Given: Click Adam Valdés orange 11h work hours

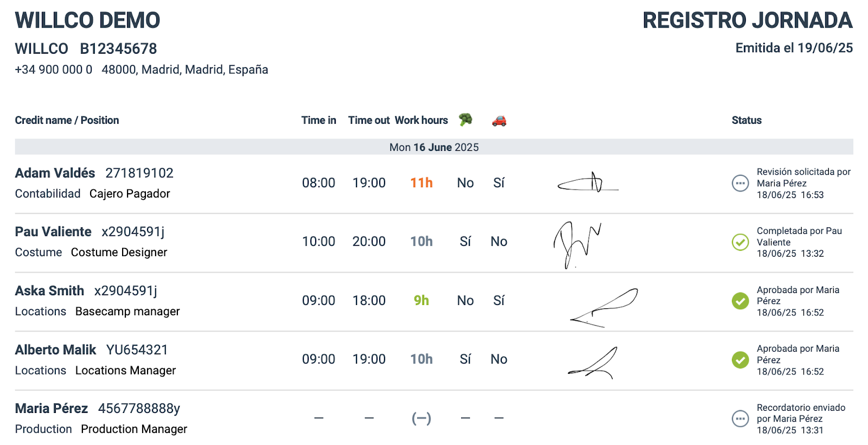Looking at the screenshot, I should [422, 183].
